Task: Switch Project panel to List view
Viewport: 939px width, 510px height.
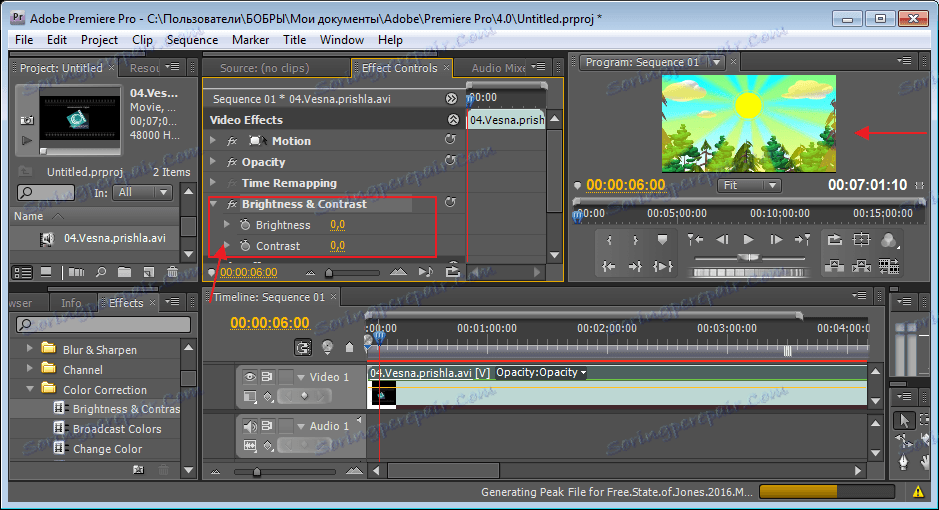Action: point(23,272)
